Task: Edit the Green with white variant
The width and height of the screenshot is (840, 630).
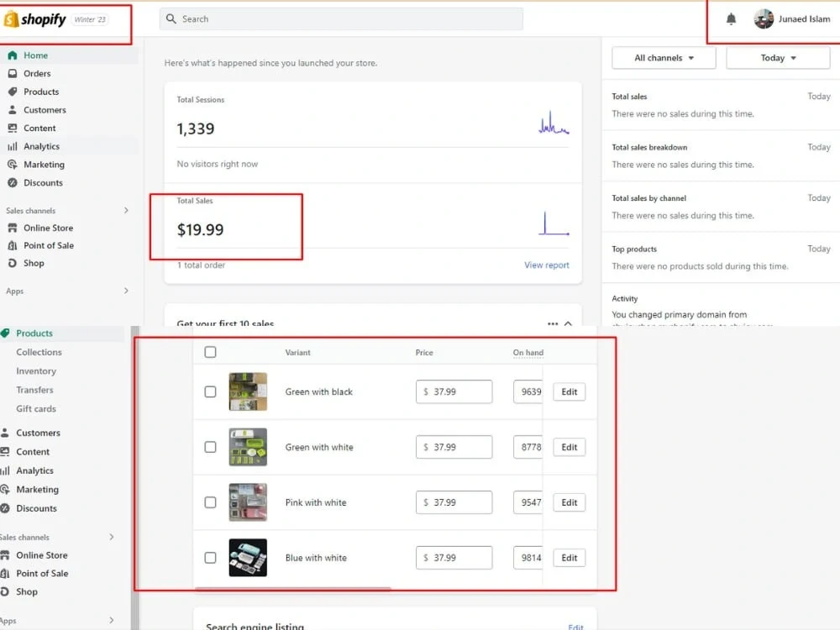Action: pyautogui.click(x=569, y=447)
